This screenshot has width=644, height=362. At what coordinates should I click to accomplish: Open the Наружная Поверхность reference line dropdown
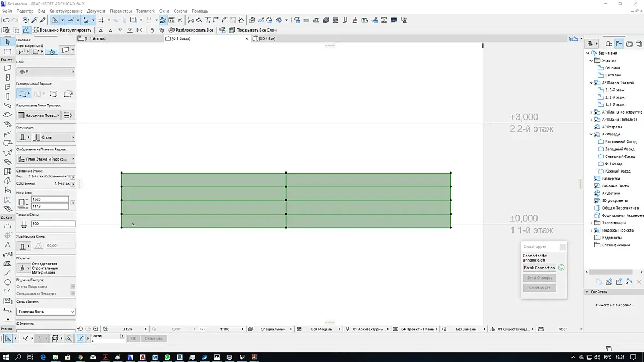(39, 115)
